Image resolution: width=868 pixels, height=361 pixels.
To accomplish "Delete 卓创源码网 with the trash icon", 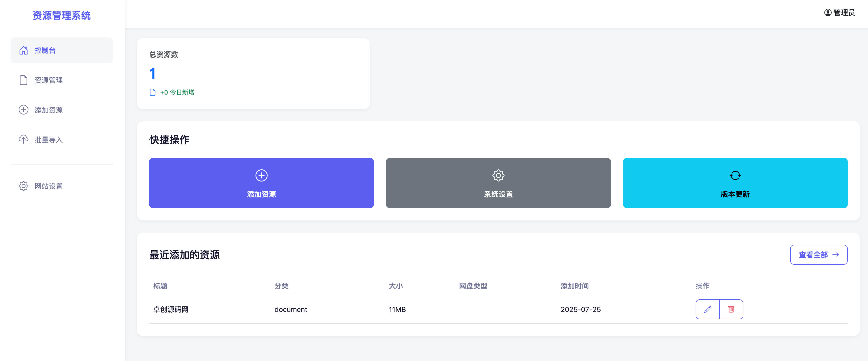I will tap(731, 309).
